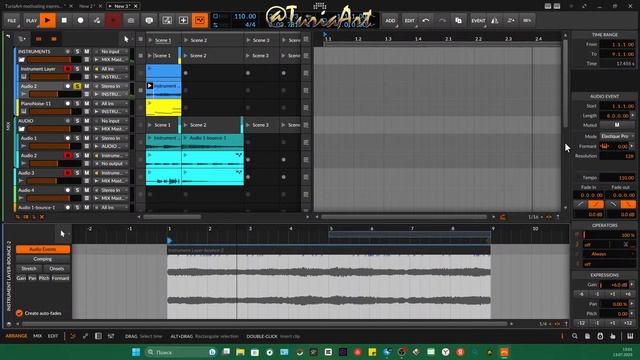
Task: Mute the Audio 1 track
Action: [x=87, y=138]
